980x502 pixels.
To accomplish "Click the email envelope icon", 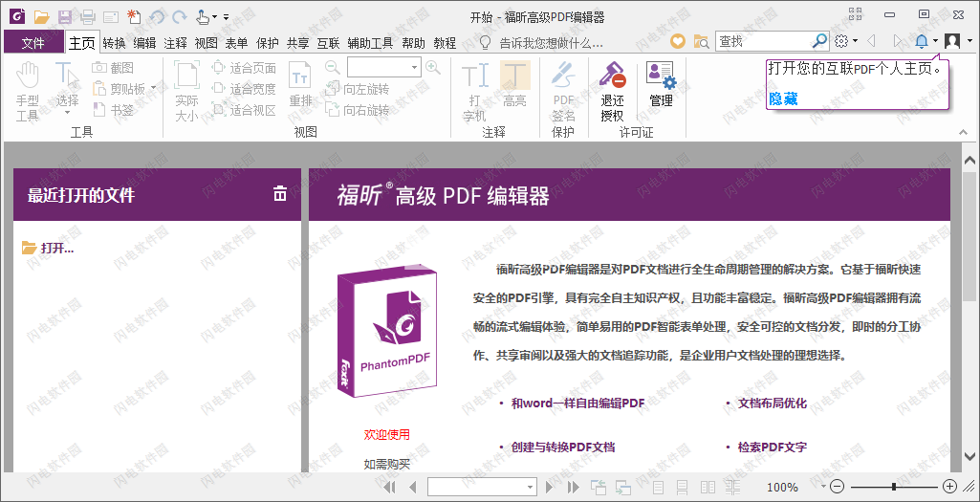I will tap(111, 17).
